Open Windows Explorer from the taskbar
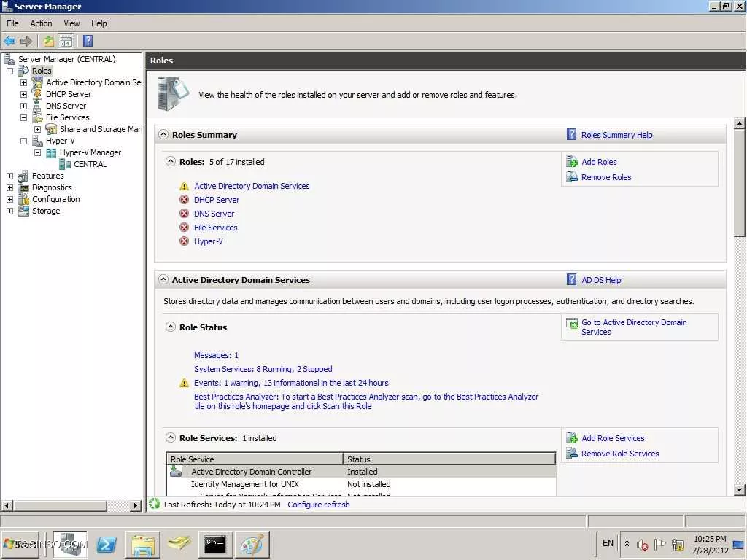747x560 pixels. [x=143, y=544]
